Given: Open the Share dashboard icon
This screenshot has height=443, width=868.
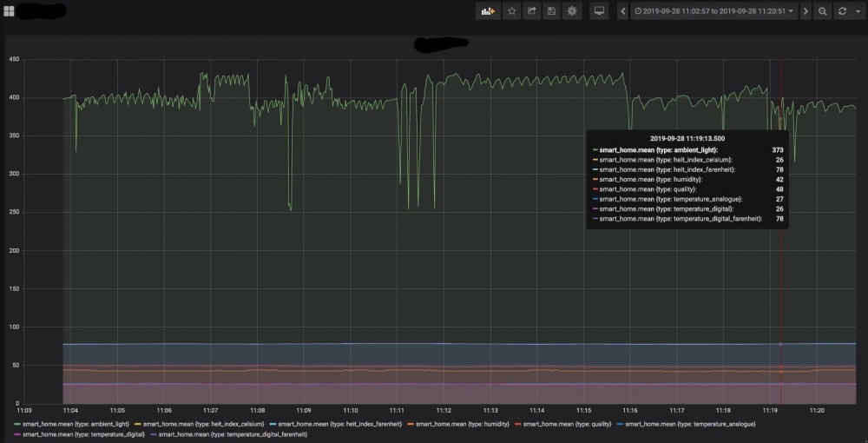Looking at the screenshot, I should [531, 11].
